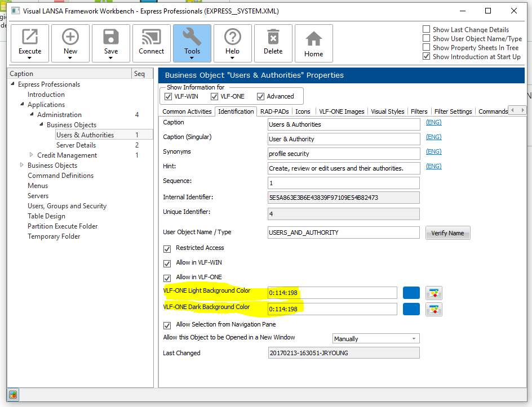Click the ENG link beside Caption
Screen dimensions: 532x407
tap(433, 122)
